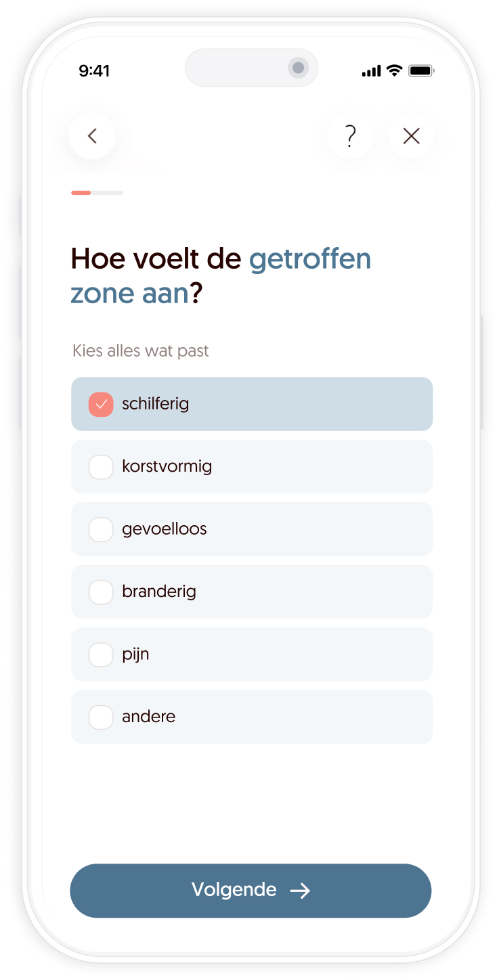This screenshot has width=499, height=980.
Task: Tap the cellular signal bars icon
Action: (x=371, y=71)
